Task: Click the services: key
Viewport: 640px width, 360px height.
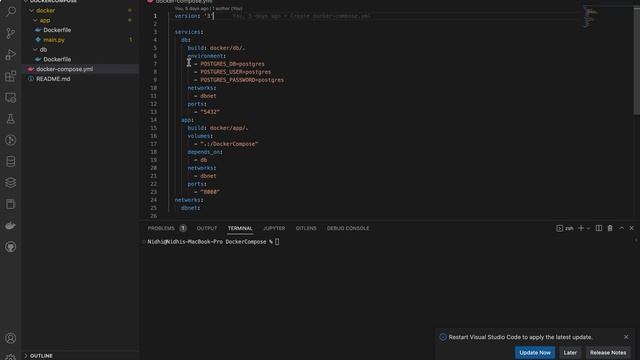Action: (x=189, y=32)
